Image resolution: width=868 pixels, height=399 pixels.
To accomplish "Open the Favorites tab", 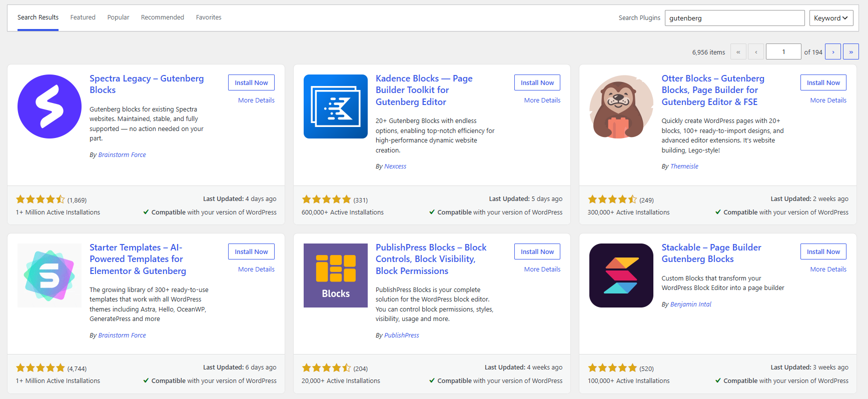I will point(209,17).
